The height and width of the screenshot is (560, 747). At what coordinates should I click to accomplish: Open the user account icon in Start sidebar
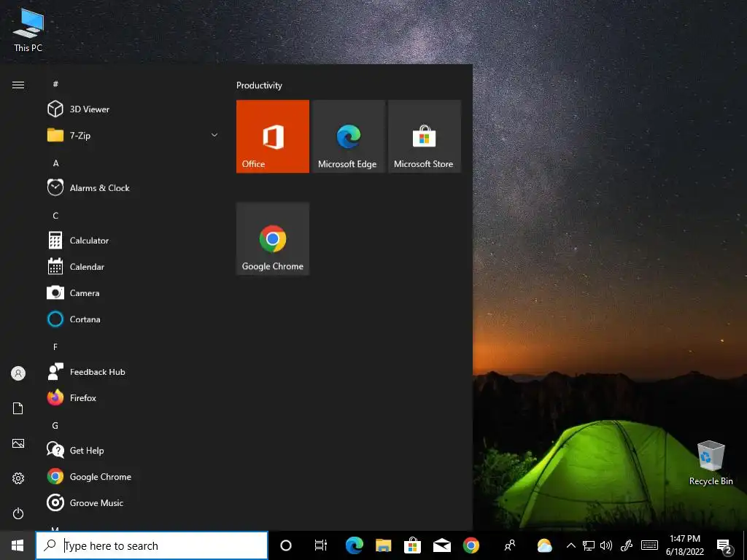(x=18, y=373)
